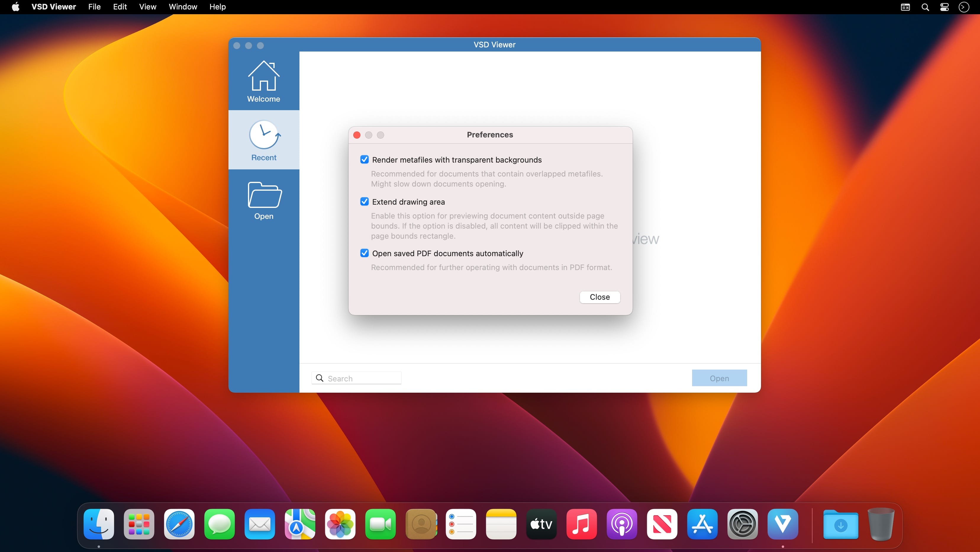Open News from the Dock
The width and height of the screenshot is (980, 552).
pyautogui.click(x=662, y=524)
